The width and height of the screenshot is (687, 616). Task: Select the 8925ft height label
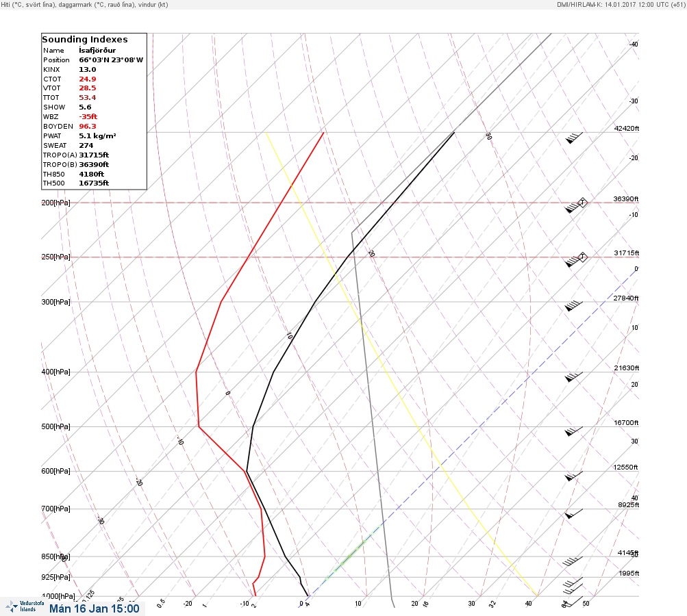click(x=628, y=505)
